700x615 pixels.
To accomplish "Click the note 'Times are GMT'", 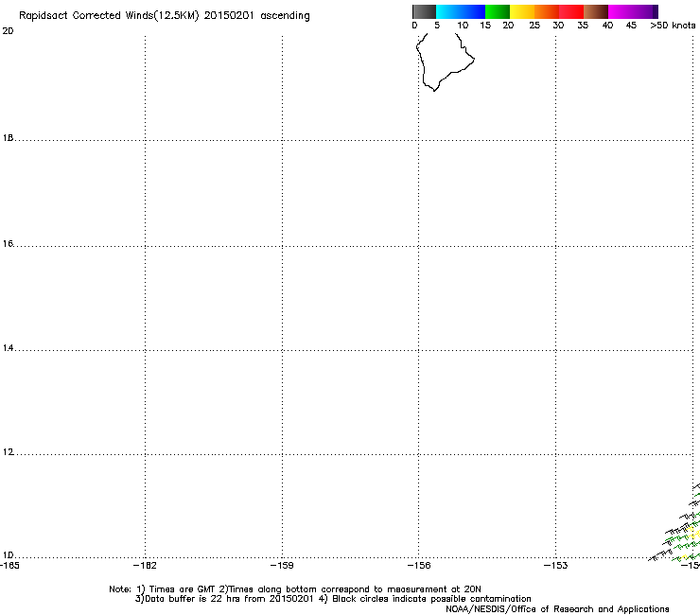I will (183, 589).
